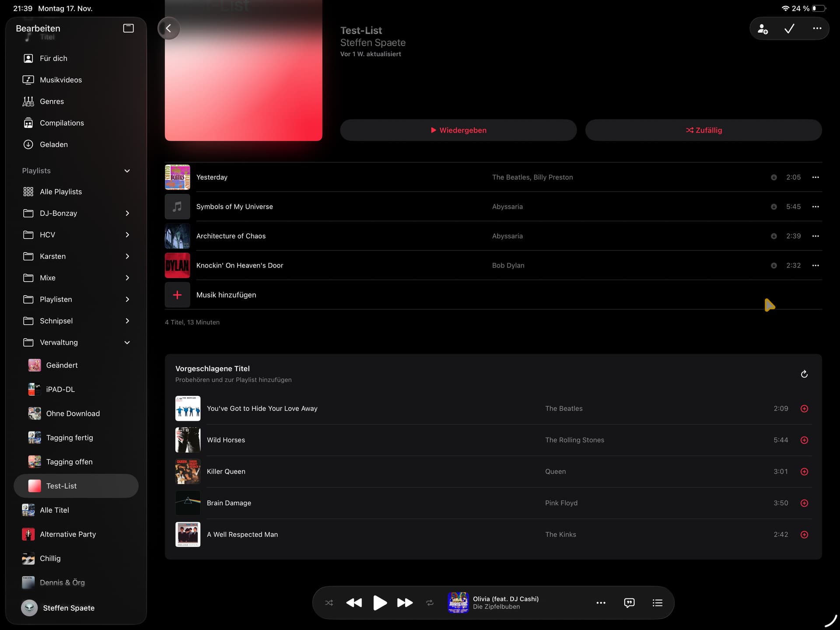Open the Genres sidebar item
The height and width of the screenshot is (630, 840).
click(x=52, y=101)
